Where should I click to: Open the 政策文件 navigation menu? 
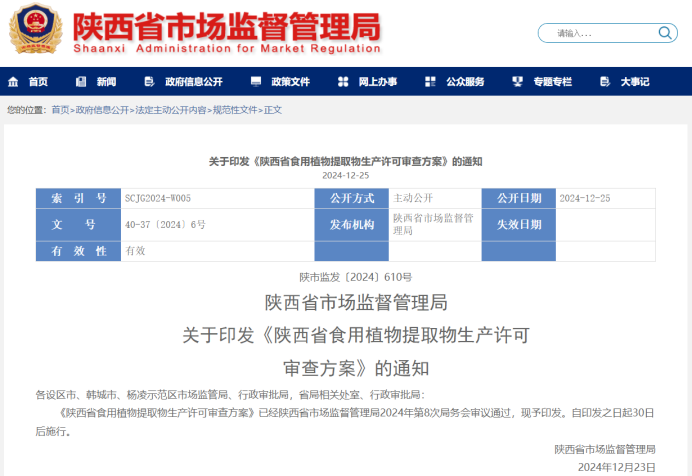coord(290,82)
